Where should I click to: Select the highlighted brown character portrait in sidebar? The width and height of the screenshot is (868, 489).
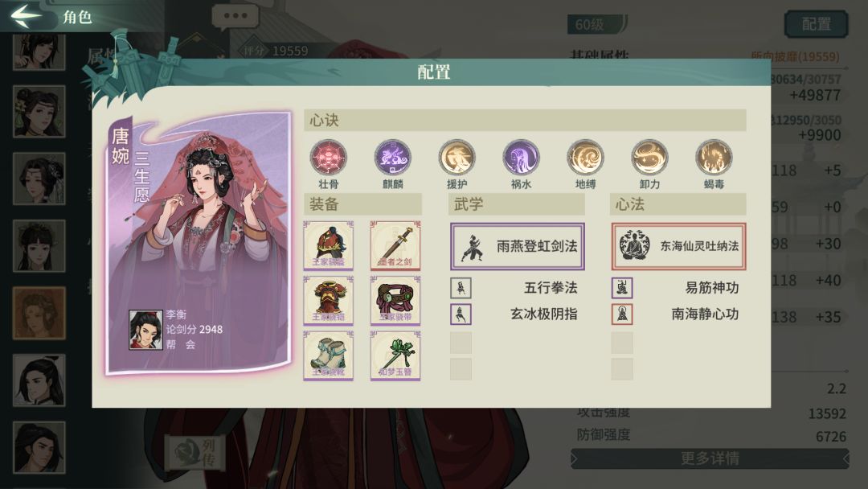pos(39,313)
